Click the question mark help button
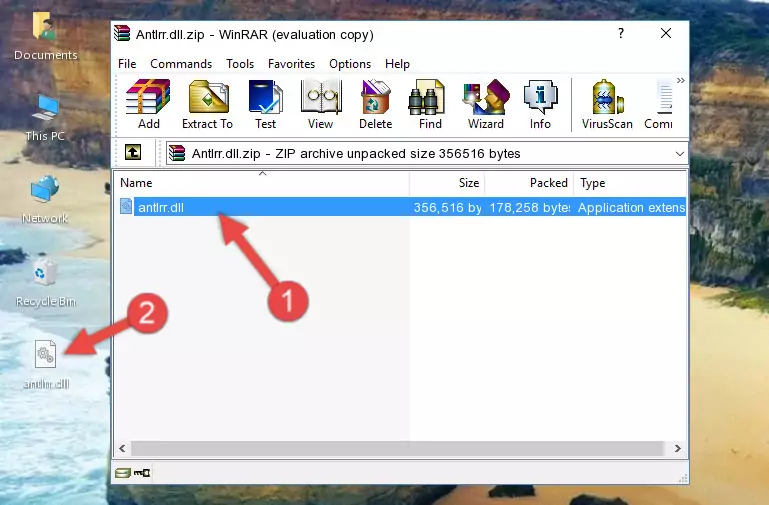 click(621, 33)
